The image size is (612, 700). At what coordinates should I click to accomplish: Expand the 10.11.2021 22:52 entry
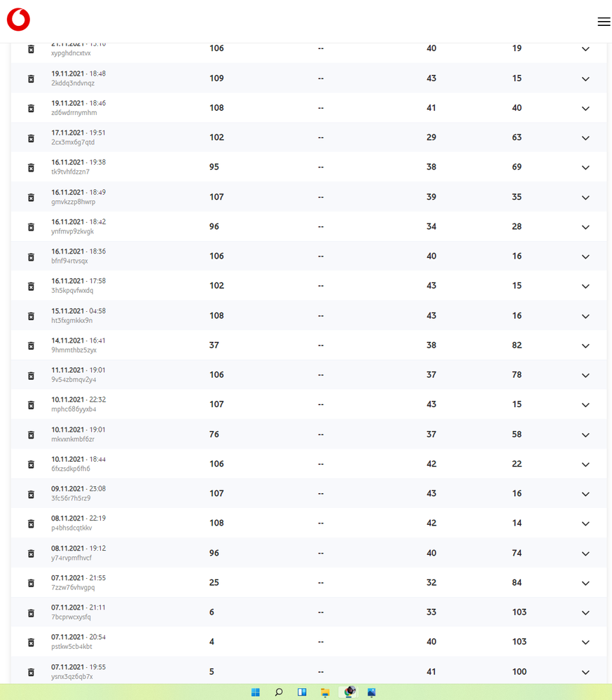[x=585, y=405]
